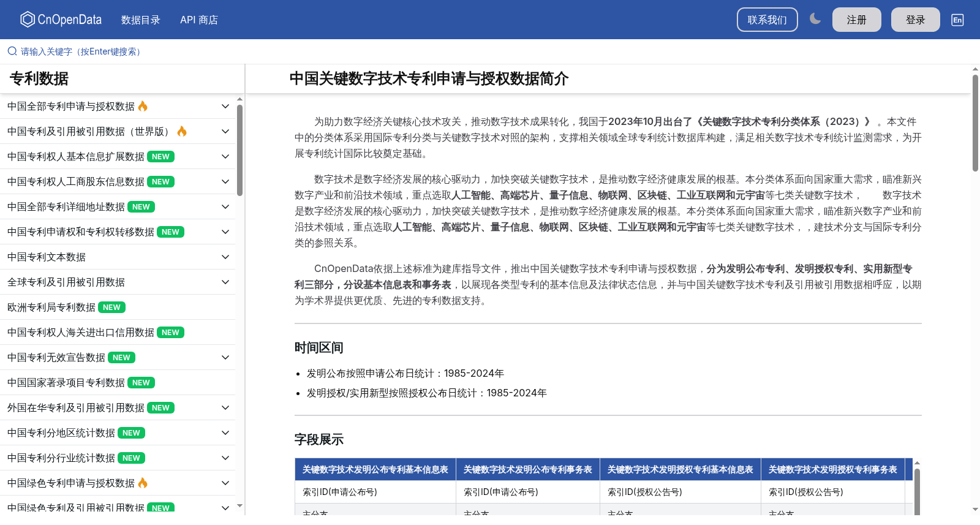Image resolution: width=980 pixels, height=525 pixels.
Task: Click NEW badge on 中国专利权人工商股东信息数据
Action: click(160, 181)
